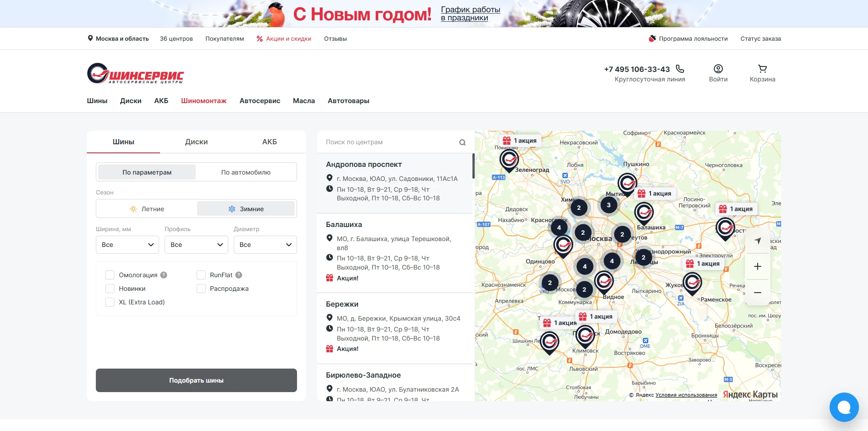Image resolution: width=868 pixels, height=431 pixels.
Task: Check the Распродажа checkbox
Action: tap(201, 289)
